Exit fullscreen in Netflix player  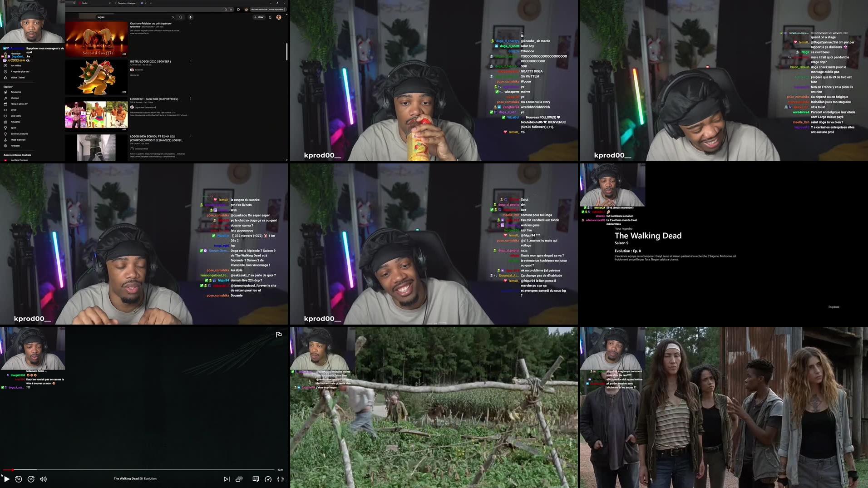[x=281, y=479]
